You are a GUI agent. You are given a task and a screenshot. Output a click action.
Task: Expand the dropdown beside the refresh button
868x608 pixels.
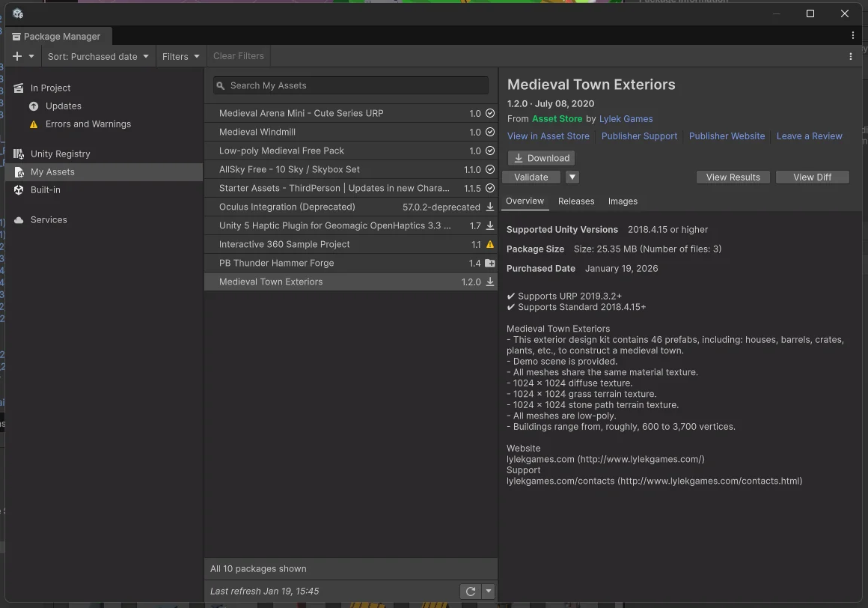coord(489,591)
